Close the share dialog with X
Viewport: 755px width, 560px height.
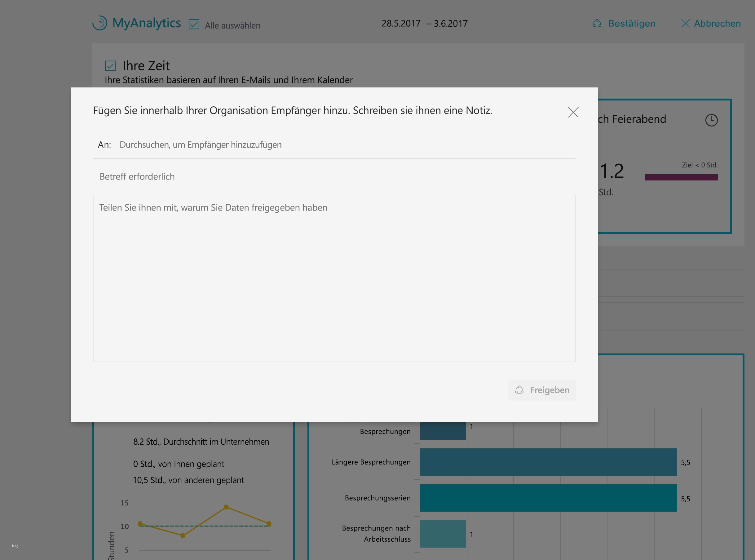coord(573,112)
